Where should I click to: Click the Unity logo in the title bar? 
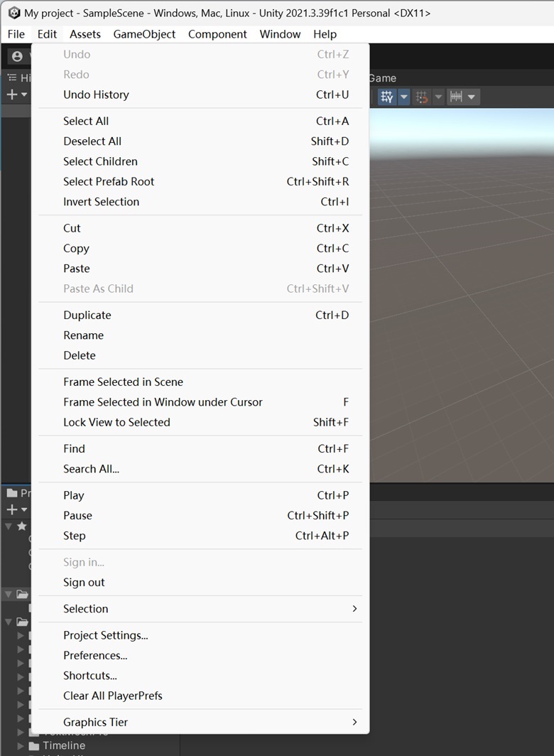click(14, 13)
